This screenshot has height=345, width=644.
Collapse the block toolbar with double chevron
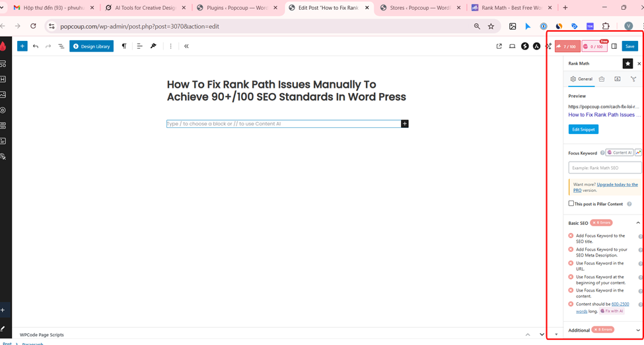(186, 46)
